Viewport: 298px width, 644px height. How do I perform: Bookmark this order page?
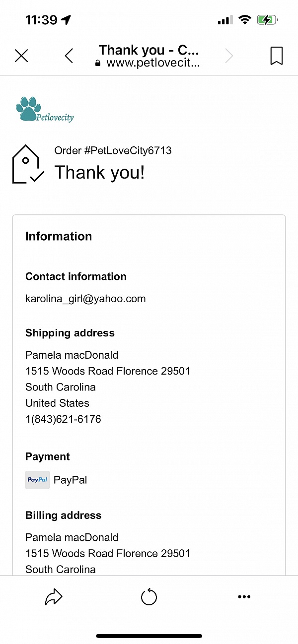[x=277, y=56]
